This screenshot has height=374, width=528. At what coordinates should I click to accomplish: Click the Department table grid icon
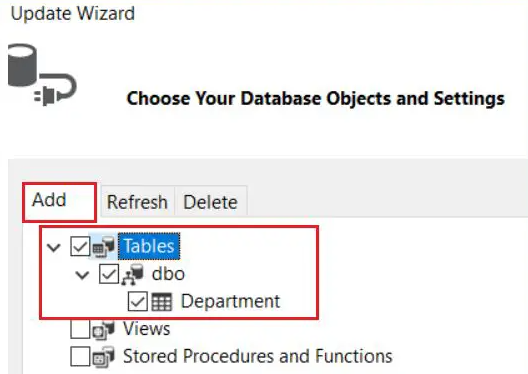point(162,301)
